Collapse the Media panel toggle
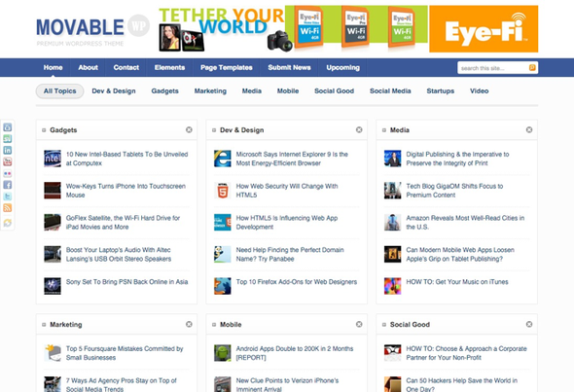 384,130
